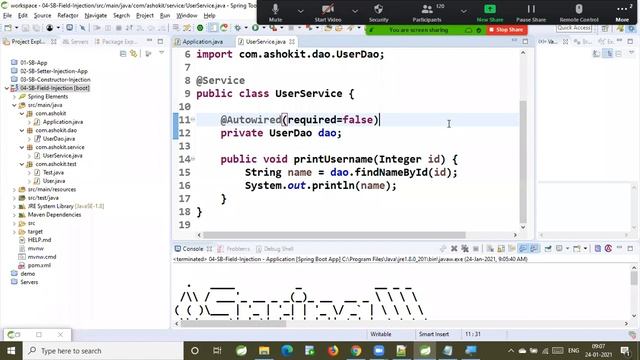
Task: Remove all terminated launches in Console
Action: (465, 249)
